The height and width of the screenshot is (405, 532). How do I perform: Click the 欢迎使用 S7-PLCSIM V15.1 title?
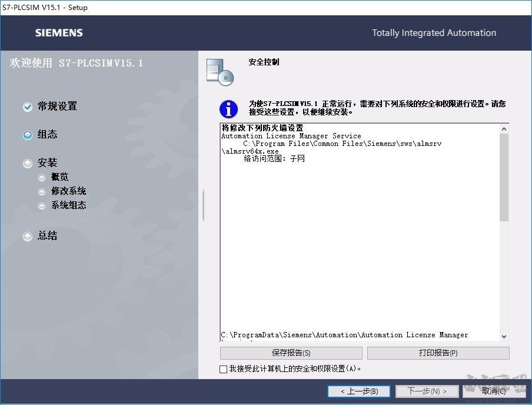[77, 63]
